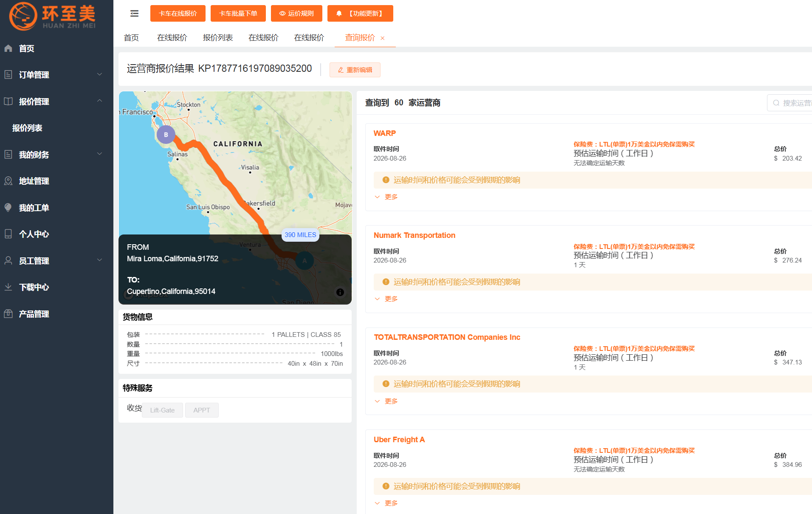
Task: Click origin Mira Loma,California,91752
Action: (172, 259)
